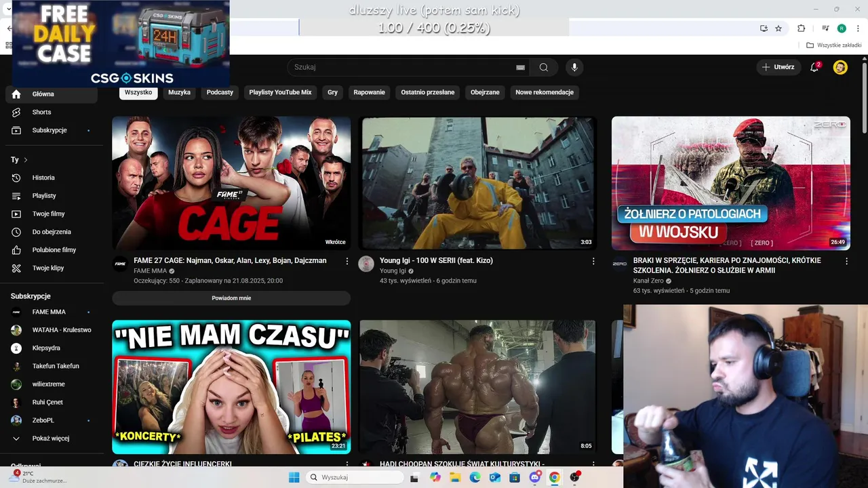This screenshot has width=868, height=488.
Task: Click the install app icon in address bar
Action: click(x=764, y=28)
